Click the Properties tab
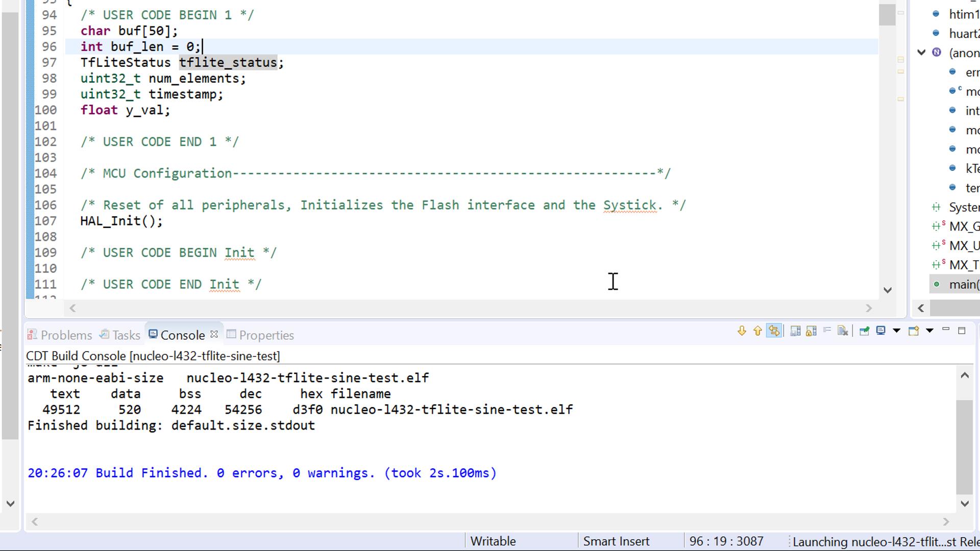The height and width of the screenshot is (551, 980). coord(266,334)
